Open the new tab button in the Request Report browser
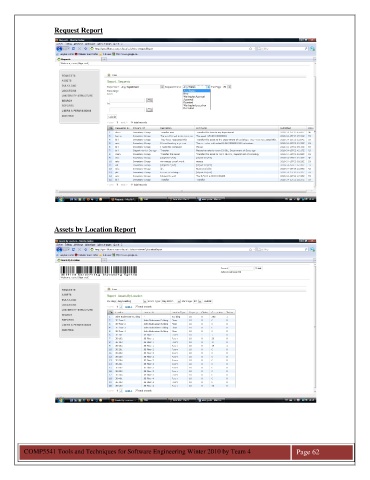This screenshot has height=480, width=370. pos(104,59)
